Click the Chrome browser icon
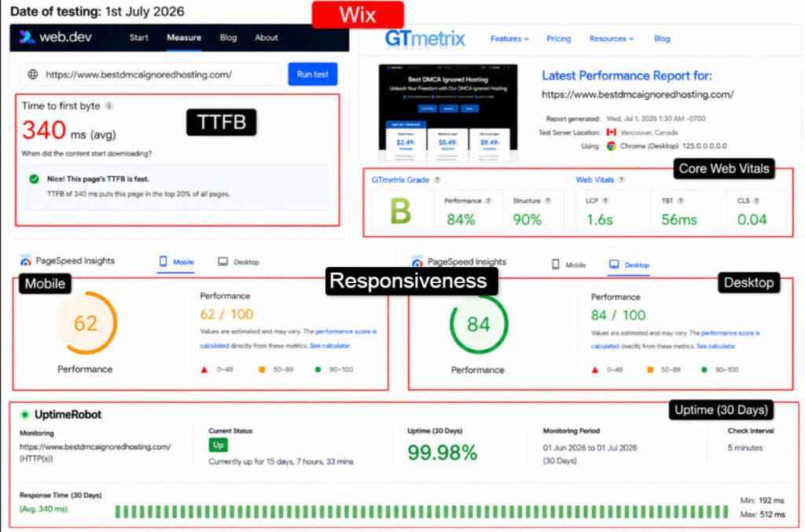805x532 pixels. [611, 146]
